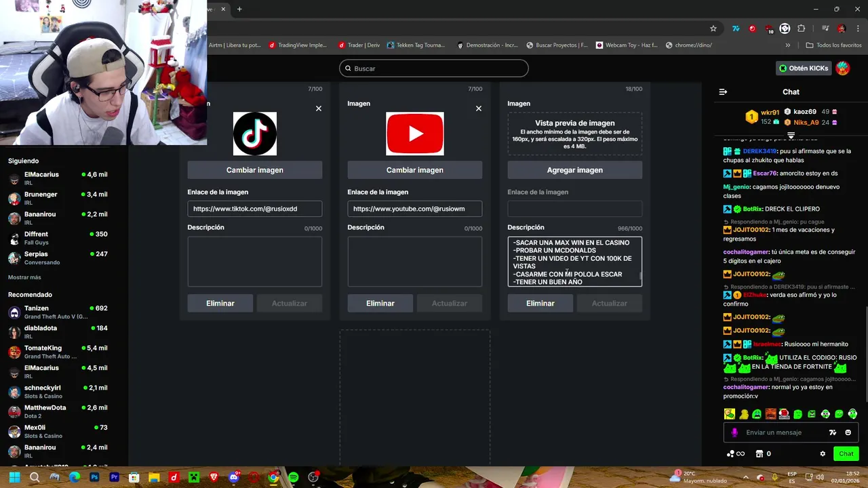The height and width of the screenshot is (488, 868).
Task: Open Buscar Proyectos bookmark
Action: point(557,45)
